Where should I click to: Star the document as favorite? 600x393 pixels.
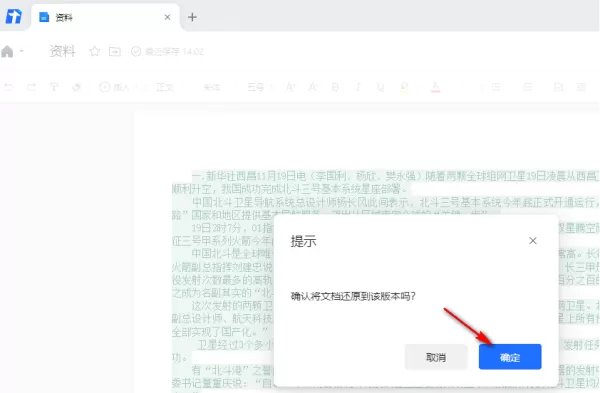pos(95,51)
